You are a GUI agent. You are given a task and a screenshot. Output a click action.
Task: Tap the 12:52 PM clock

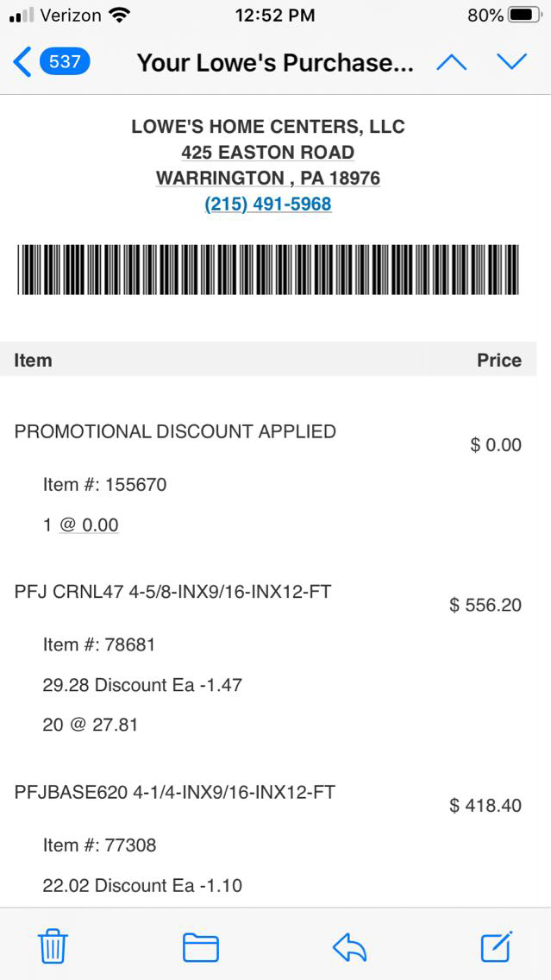pyautogui.click(x=275, y=15)
